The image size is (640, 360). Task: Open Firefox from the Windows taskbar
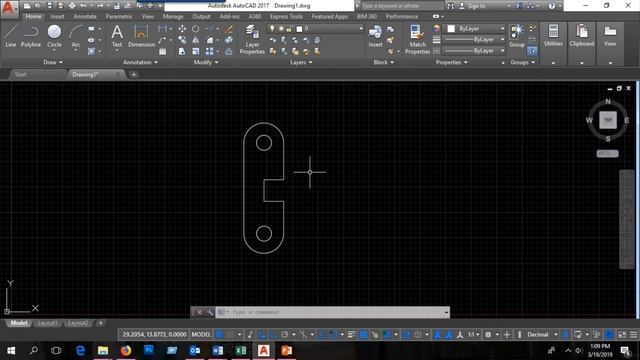126,351
